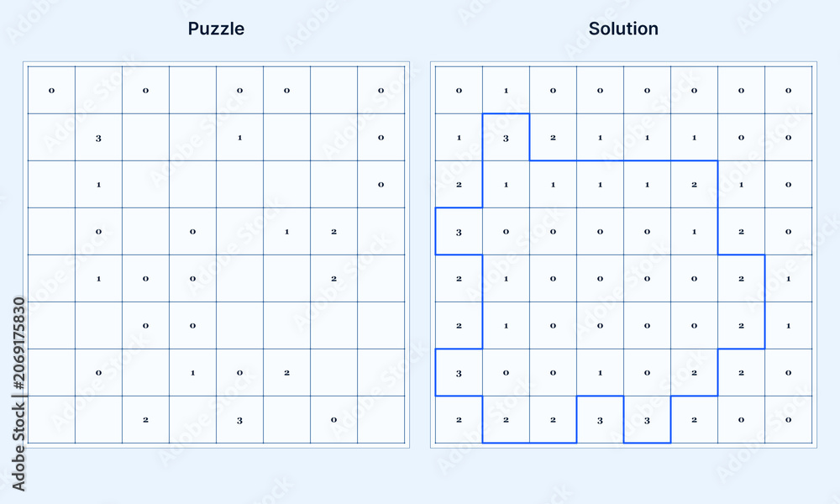This screenshot has height=504, width=840.
Task: Select the 1 cell in Puzzle grid's second row
Action: (x=239, y=137)
